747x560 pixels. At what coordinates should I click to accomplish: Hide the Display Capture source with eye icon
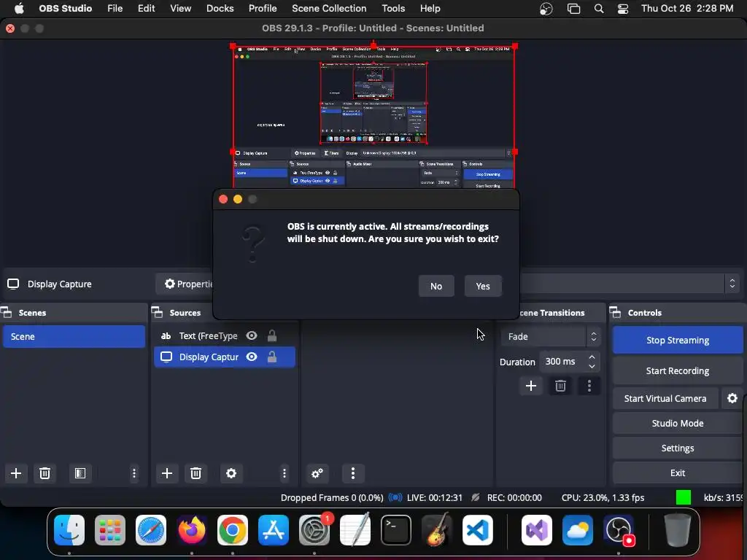(x=252, y=357)
